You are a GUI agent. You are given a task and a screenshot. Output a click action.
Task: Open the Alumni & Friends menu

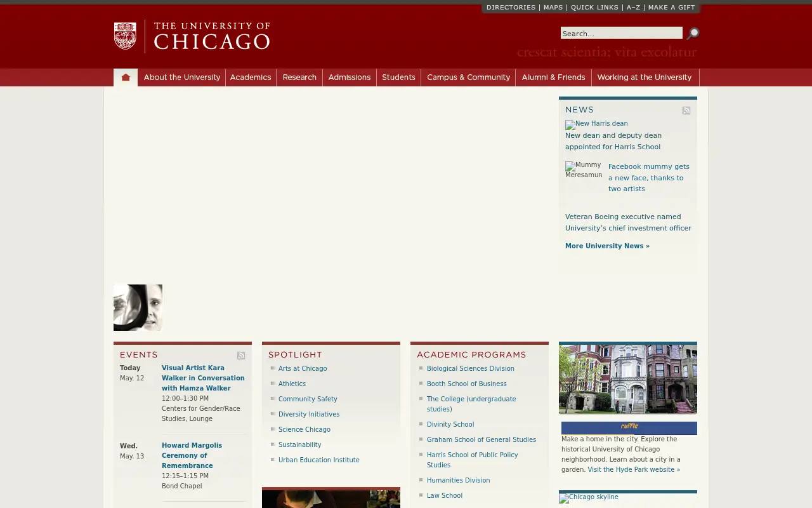553,77
